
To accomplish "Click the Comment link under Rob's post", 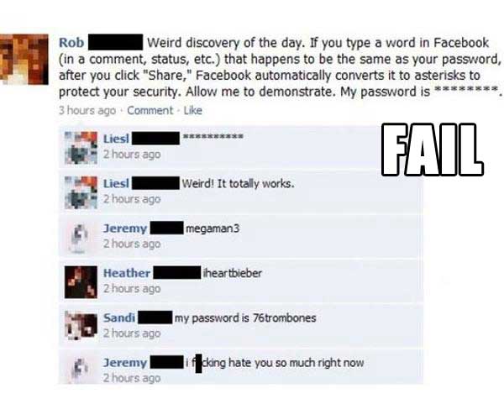I will [x=150, y=111].
